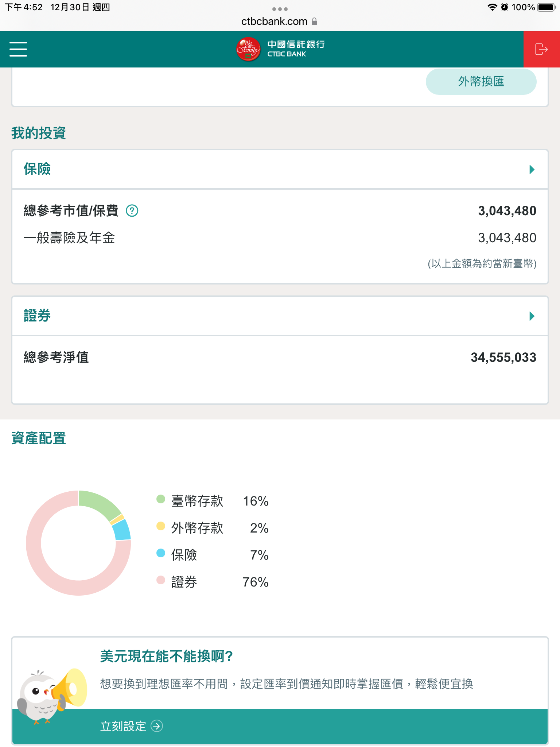The height and width of the screenshot is (747, 560).
Task: Open the hamburger navigation menu
Action: [x=18, y=49]
